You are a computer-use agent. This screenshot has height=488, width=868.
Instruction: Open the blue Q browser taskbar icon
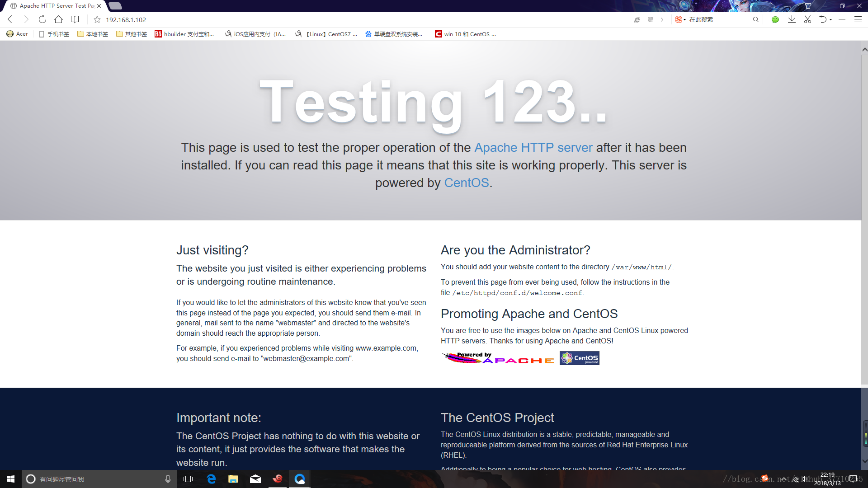tap(300, 479)
